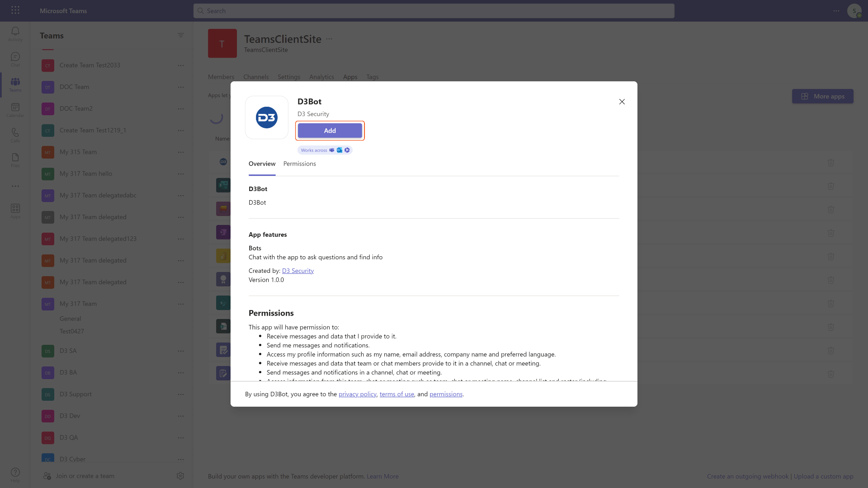
Task: Open the D3 Security creator link
Action: (298, 271)
